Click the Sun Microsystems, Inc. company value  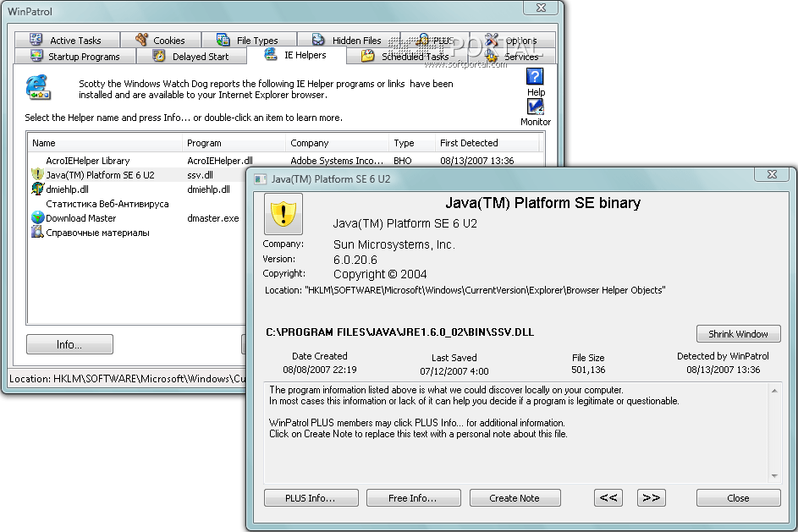pyautogui.click(x=393, y=244)
